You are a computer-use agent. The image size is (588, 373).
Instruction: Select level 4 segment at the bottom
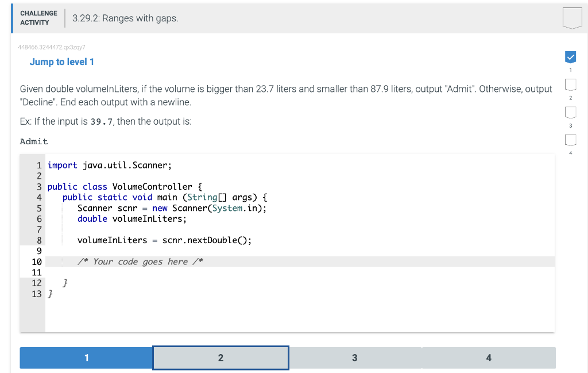tap(489, 357)
